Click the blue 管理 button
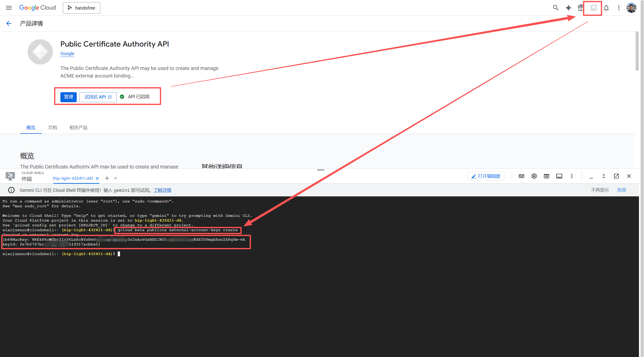The height and width of the screenshot is (357, 644). [x=68, y=97]
